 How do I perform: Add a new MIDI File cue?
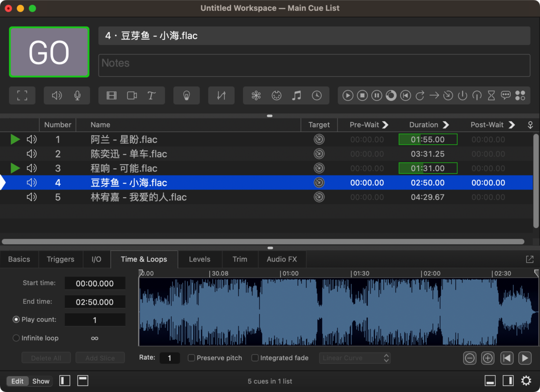[x=296, y=95]
